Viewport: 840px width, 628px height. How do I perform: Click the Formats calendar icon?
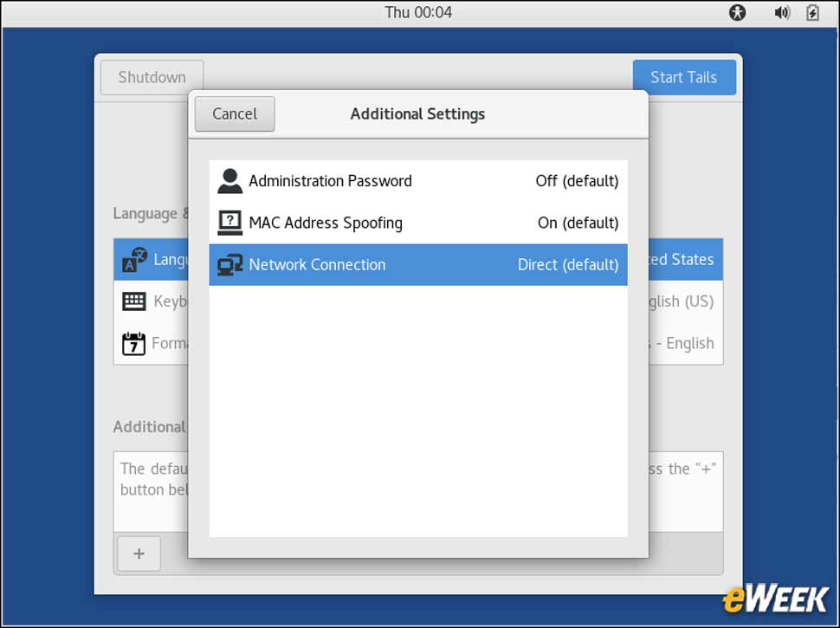point(133,344)
